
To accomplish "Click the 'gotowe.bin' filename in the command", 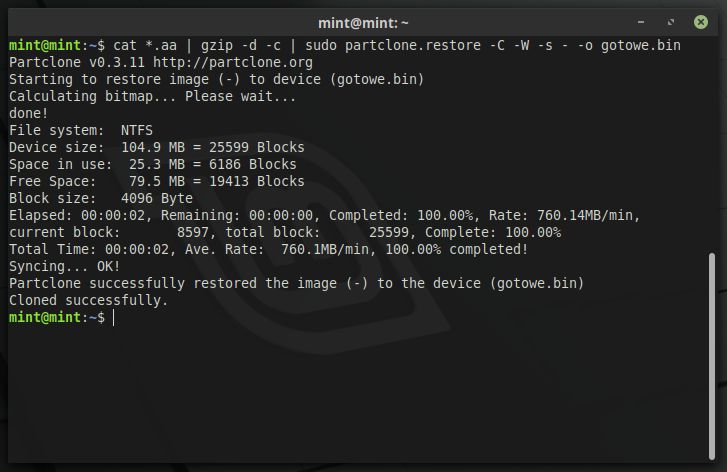I will (x=641, y=45).
